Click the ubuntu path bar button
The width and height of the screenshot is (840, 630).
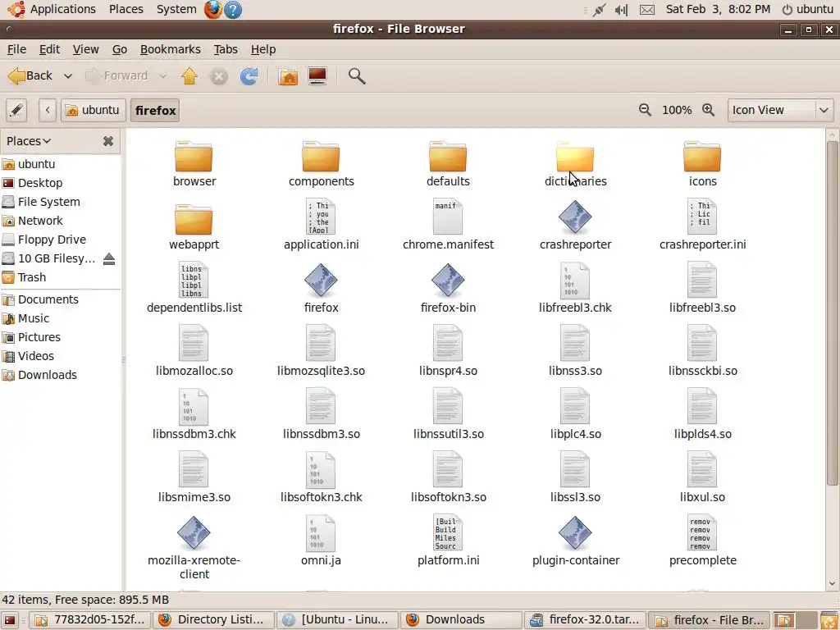tap(93, 111)
